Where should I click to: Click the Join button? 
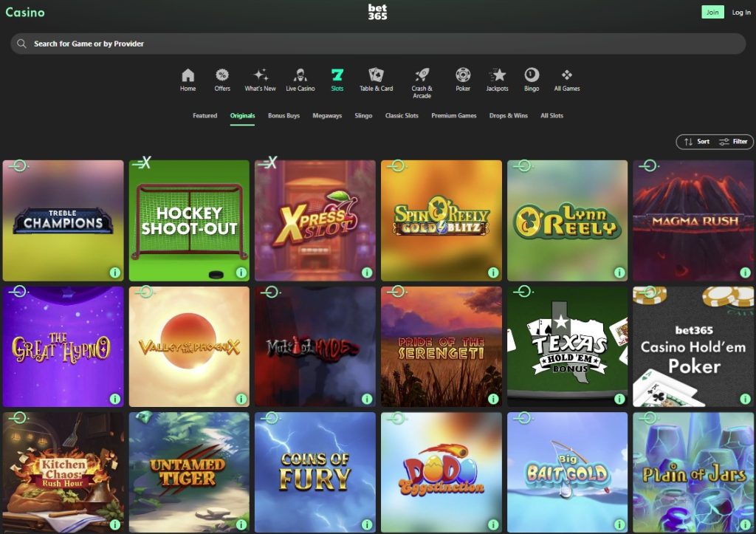(x=711, y=13)
